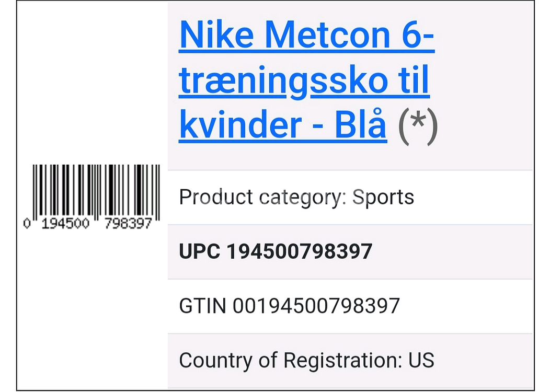Click 'kvinder - Blå' in the product title
This screenshot has height=392, width=550.
pyautogui.click(x=282, y=125)
